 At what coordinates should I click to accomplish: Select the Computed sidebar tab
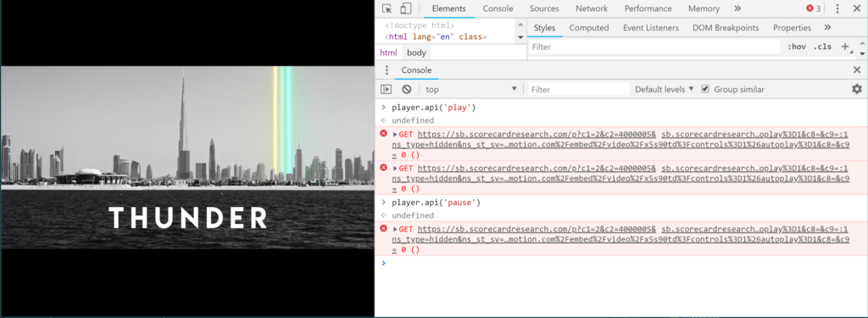(x=589, y=28)
